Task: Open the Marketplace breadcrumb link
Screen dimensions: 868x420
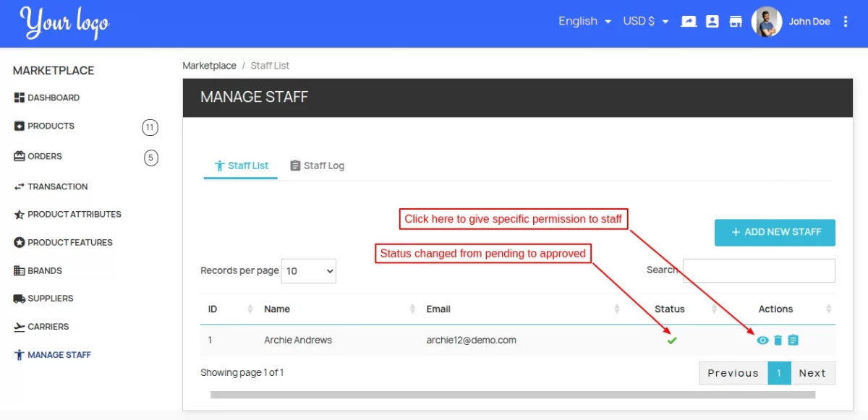Action: (x=209, y=65)
